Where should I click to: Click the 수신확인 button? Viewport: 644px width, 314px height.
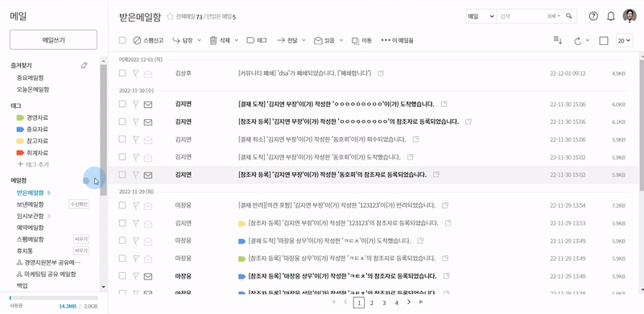79,205
